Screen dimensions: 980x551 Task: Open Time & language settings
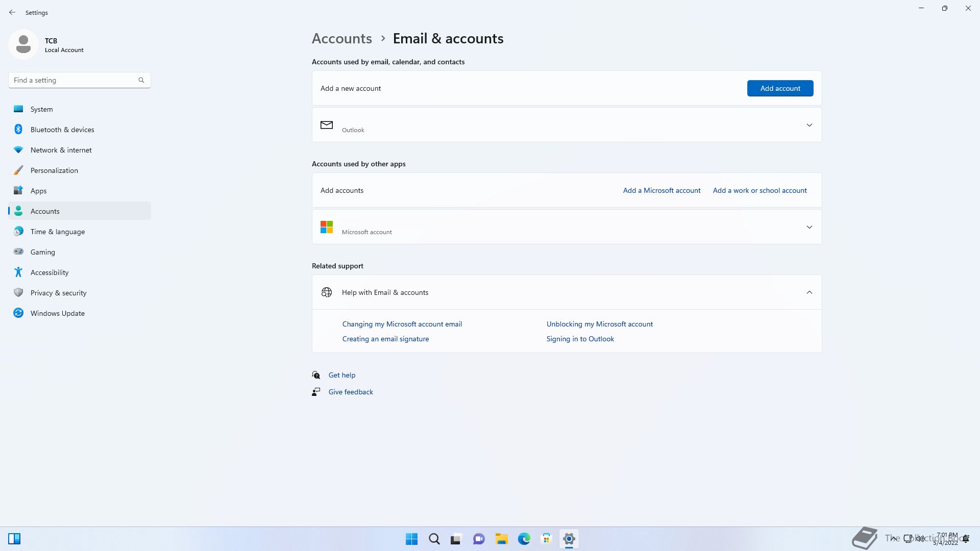80,232
